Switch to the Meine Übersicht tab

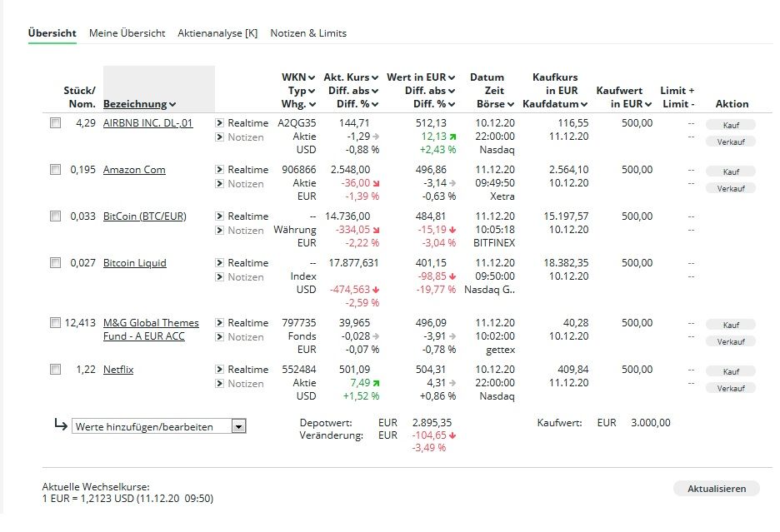coord(127,33)
